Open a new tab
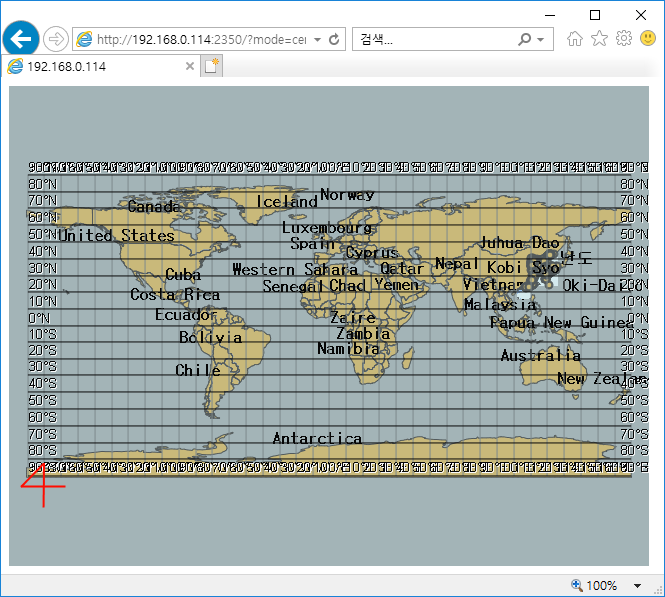This screenshot has height=597, width=665. (x=212, y=66)
